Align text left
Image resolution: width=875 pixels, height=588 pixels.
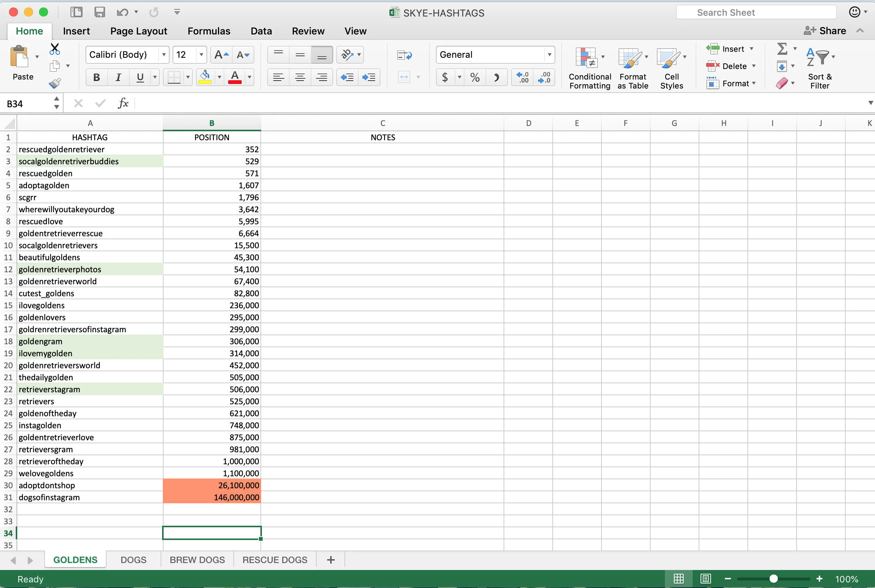click(x=278, y=77)
